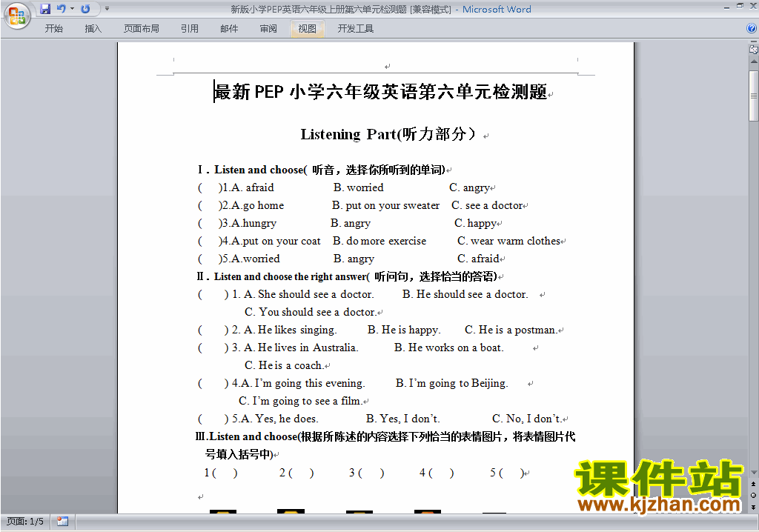The height and width of the screenshot is (532, 759).
Task: Click 'A. He lives in Australia.'
Action: tap(301, 348)
